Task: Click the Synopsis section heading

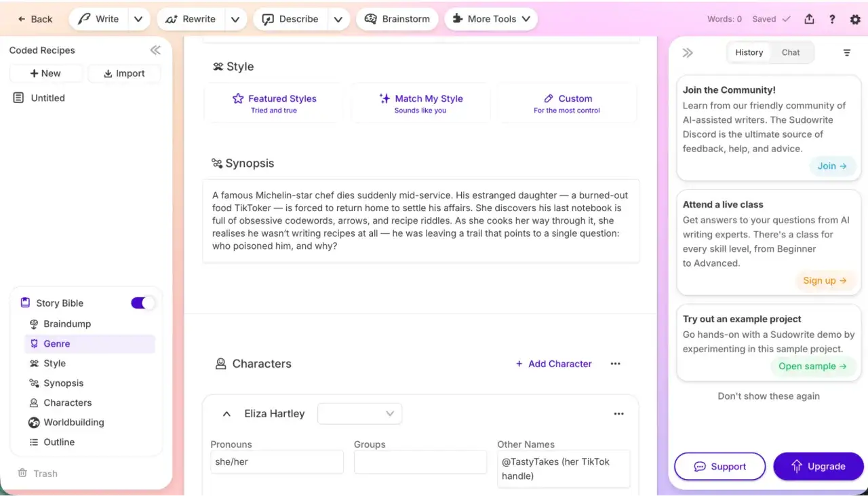Action: coord(243,164)
